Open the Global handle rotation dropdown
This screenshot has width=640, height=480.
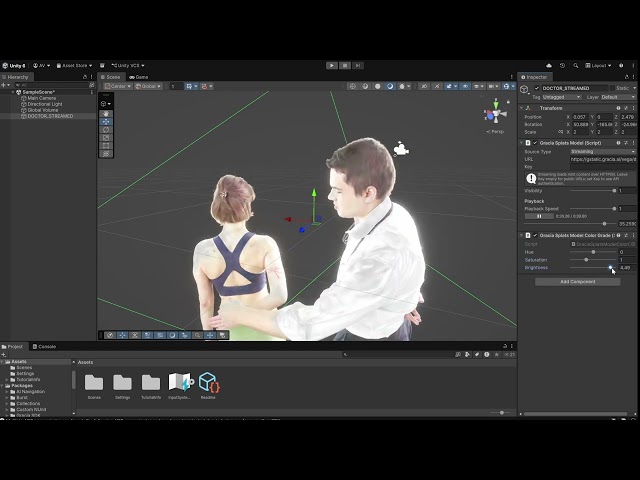[148, 86]
